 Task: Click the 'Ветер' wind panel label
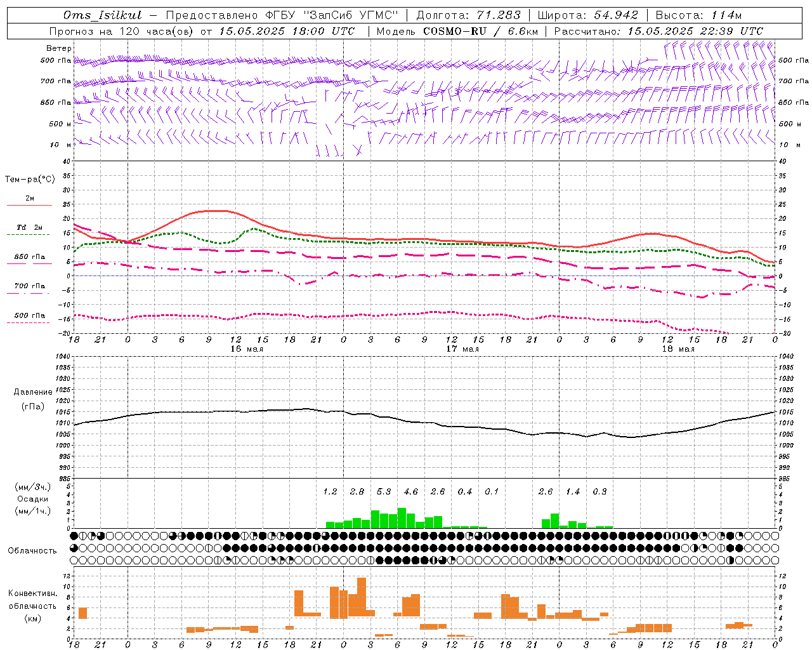click(x=59, y=48)
